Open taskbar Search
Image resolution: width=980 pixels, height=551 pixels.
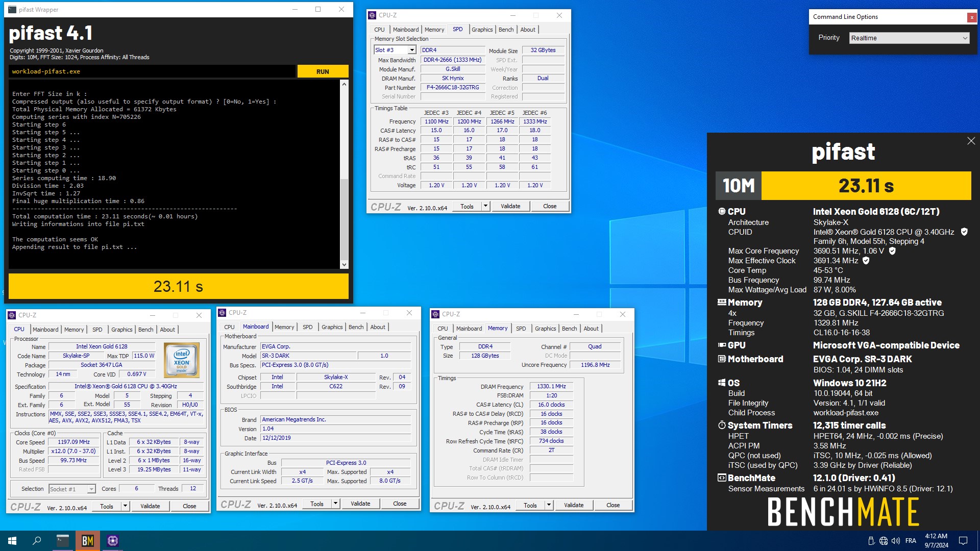(37, 541)
